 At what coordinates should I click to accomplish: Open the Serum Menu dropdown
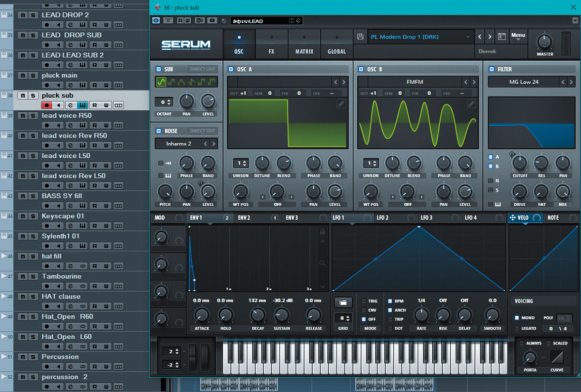click(518, 36)
